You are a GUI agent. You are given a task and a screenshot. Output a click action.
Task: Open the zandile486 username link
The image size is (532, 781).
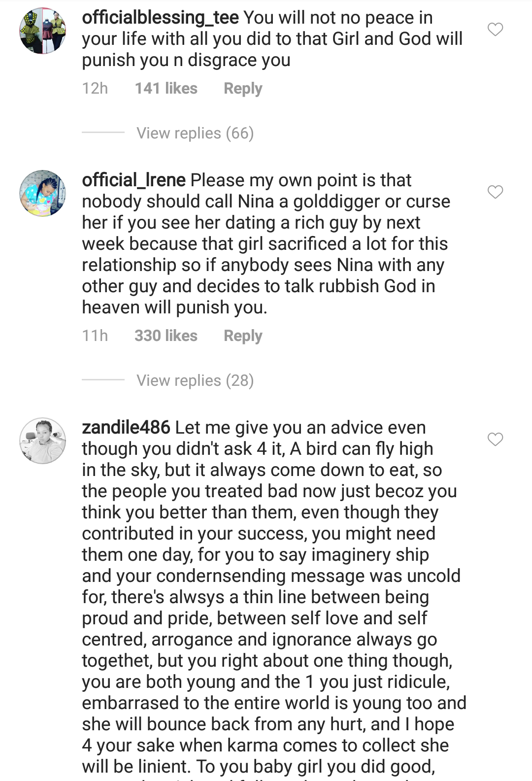[126, 428]
